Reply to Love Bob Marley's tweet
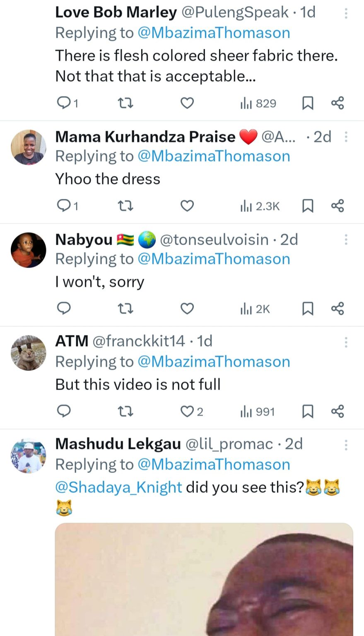364x636 pixels. tap(64, 103)
